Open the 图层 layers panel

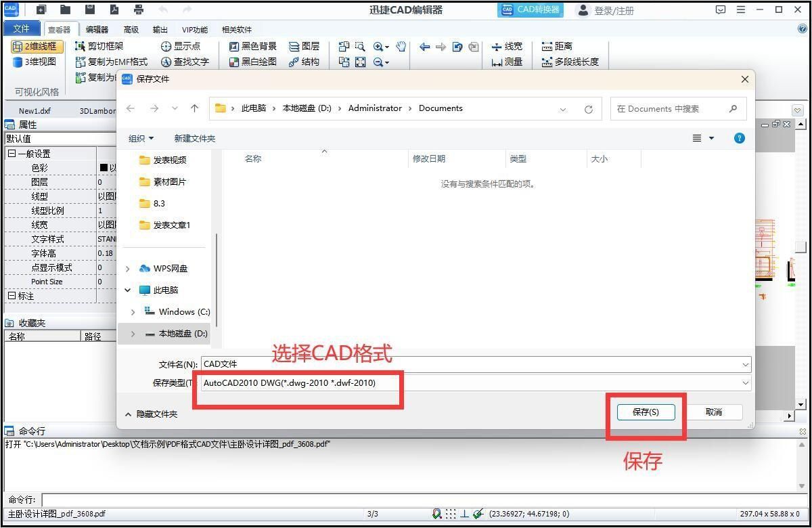point(304,46)
